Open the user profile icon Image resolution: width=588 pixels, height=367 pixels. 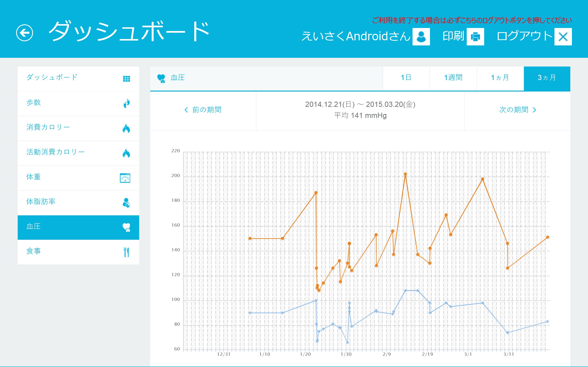421,37
